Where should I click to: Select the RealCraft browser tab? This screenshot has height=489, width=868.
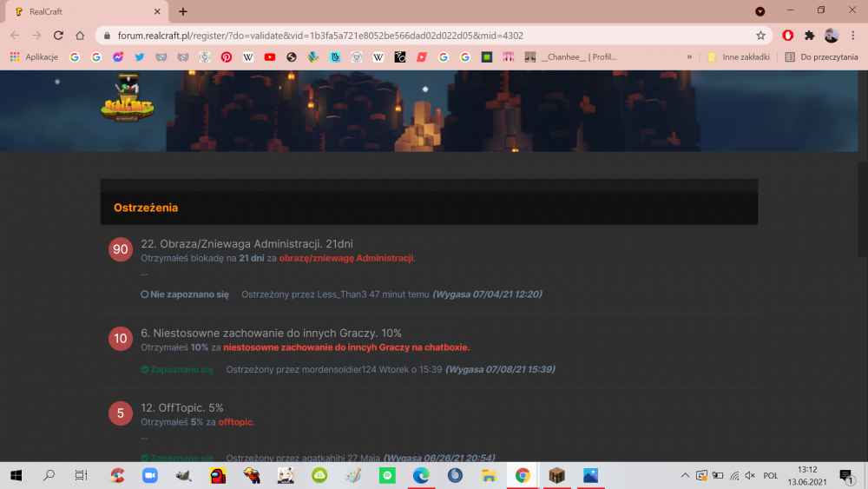click(87, 11)
